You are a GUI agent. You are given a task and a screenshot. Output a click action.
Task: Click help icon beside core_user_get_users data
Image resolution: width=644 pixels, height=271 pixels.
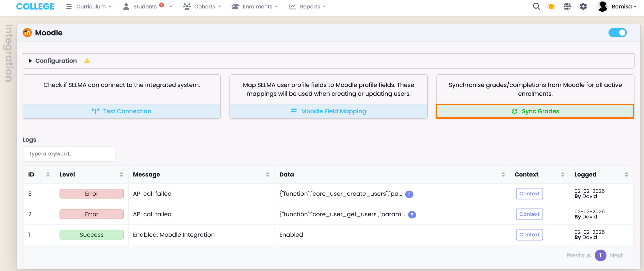(412, 215)
